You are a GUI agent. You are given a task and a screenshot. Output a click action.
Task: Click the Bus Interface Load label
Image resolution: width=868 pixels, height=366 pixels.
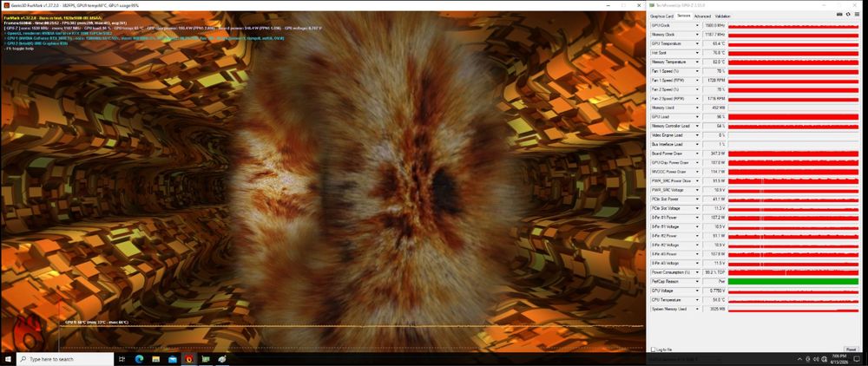point(667,144)
